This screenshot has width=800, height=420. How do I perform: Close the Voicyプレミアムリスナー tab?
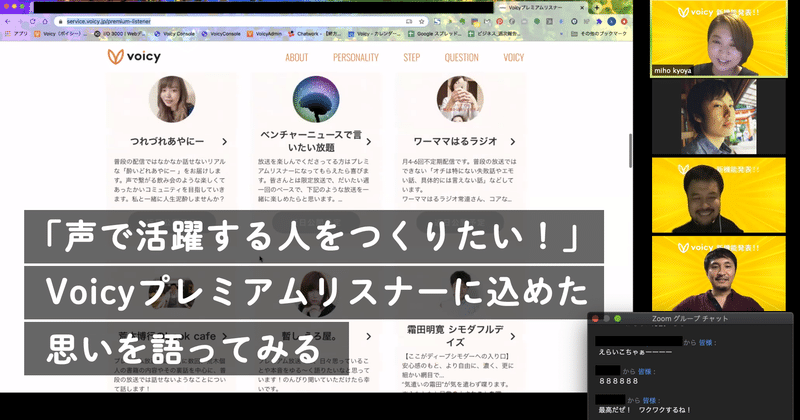(x=582, y=8)
